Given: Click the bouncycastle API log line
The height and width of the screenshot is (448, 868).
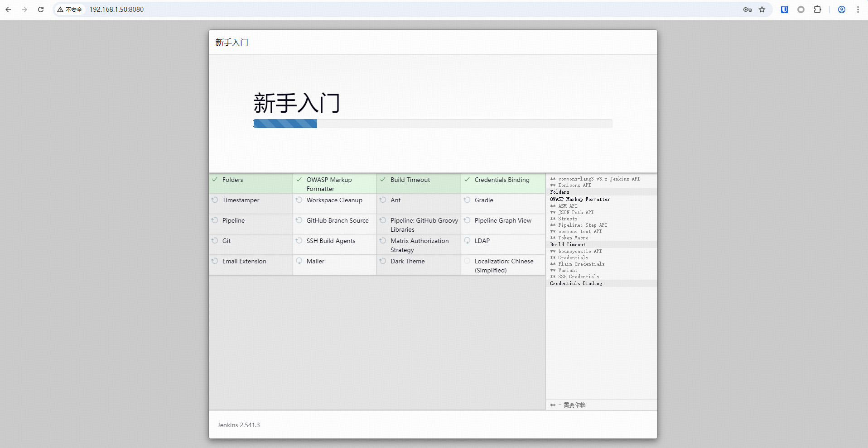Looking at the screenshot, I should (576, 251).
